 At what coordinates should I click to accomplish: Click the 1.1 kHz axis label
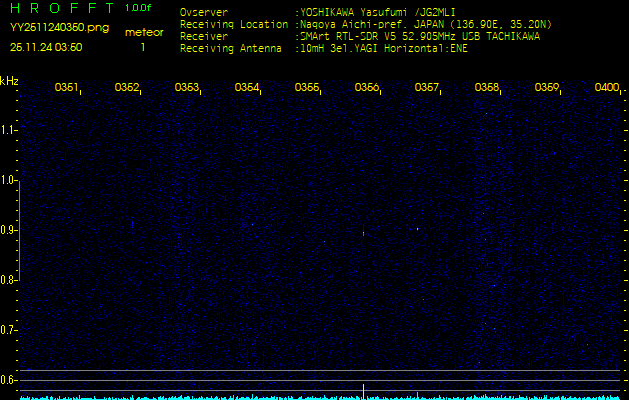(8, 130)
